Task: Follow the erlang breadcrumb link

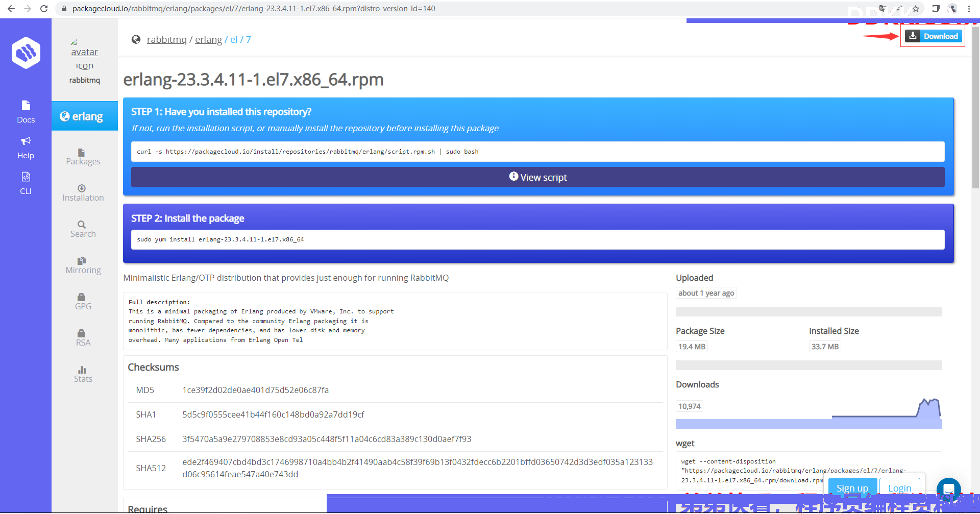Action: click(208, 39)
